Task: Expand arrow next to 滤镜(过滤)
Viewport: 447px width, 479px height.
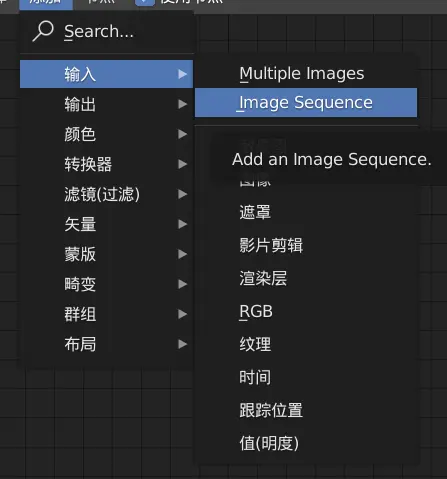Action: click(182, 194)
